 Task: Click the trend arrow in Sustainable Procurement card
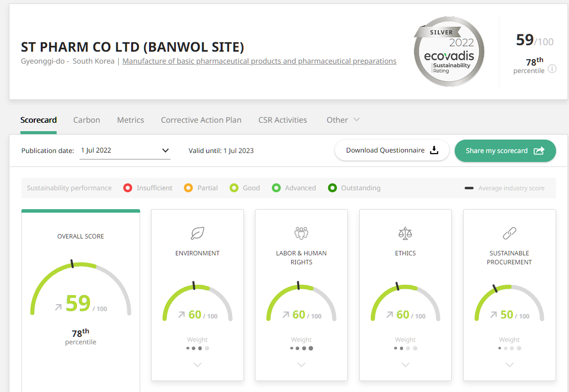pos(493,314)
